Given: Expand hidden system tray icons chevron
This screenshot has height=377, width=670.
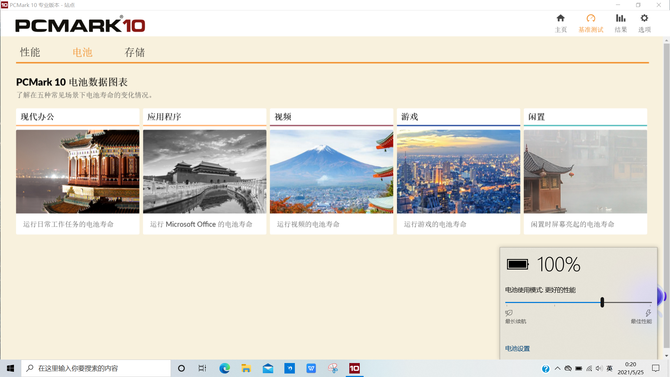Looking at the screenshot, I should pyautogui.click(x=557, y=368).
